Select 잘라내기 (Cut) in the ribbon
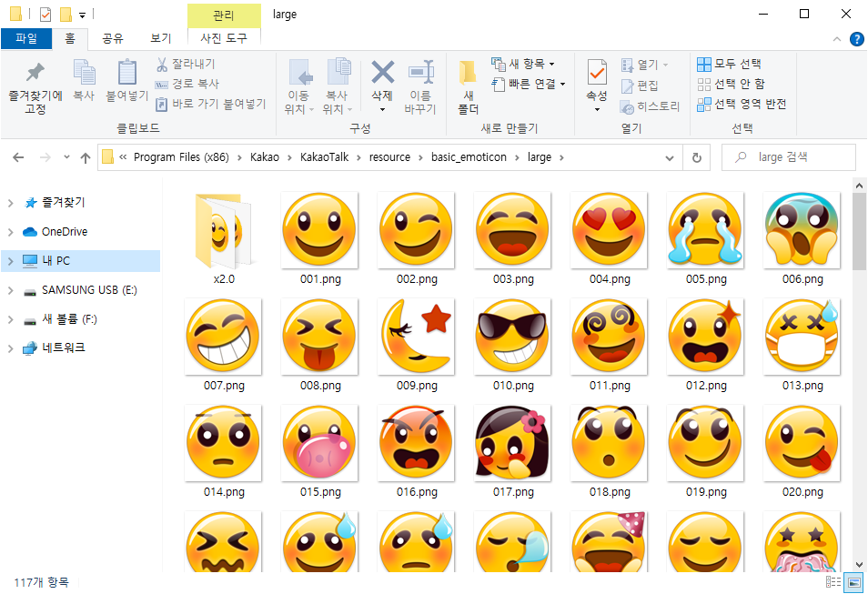This screenshot has width=868, height=594. [186, 64]
